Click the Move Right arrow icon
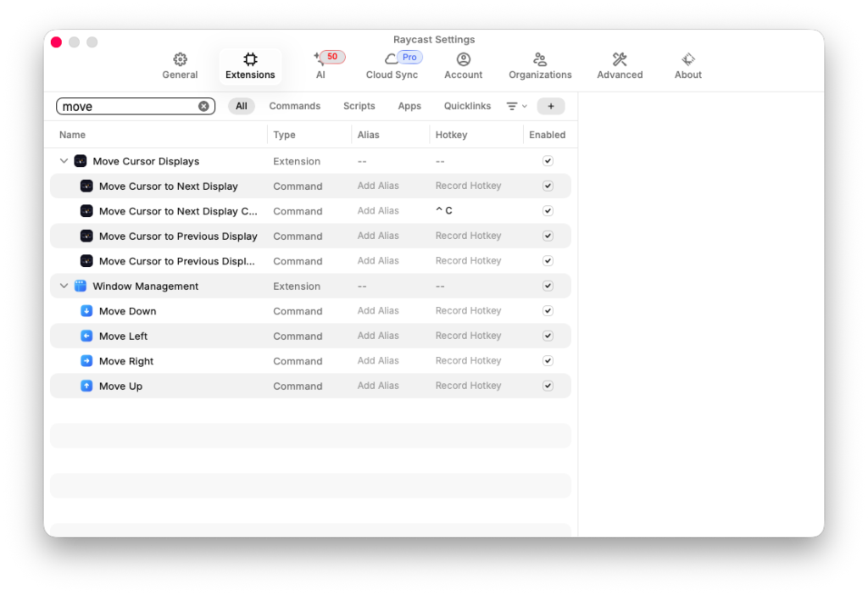 (86, 361)
